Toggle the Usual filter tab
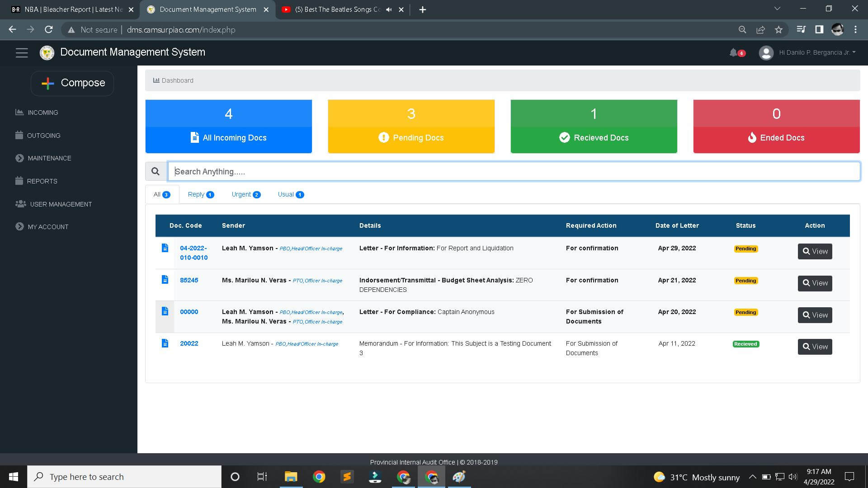This screenshot has width=868, height=488. [289, 194]
